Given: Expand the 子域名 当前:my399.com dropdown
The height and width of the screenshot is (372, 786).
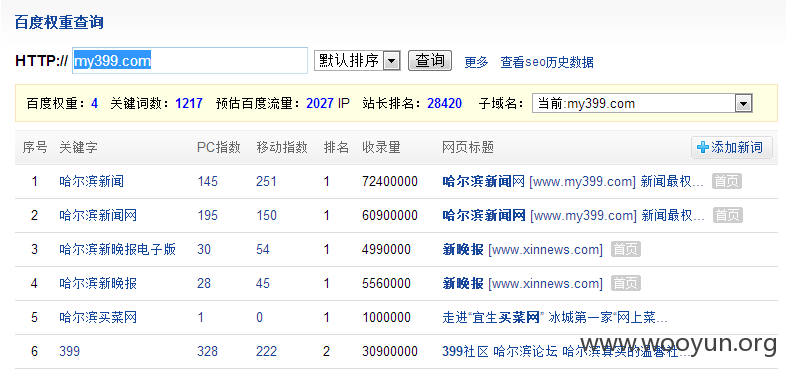Looking at the screenshot, I should [x=642, y=104].
